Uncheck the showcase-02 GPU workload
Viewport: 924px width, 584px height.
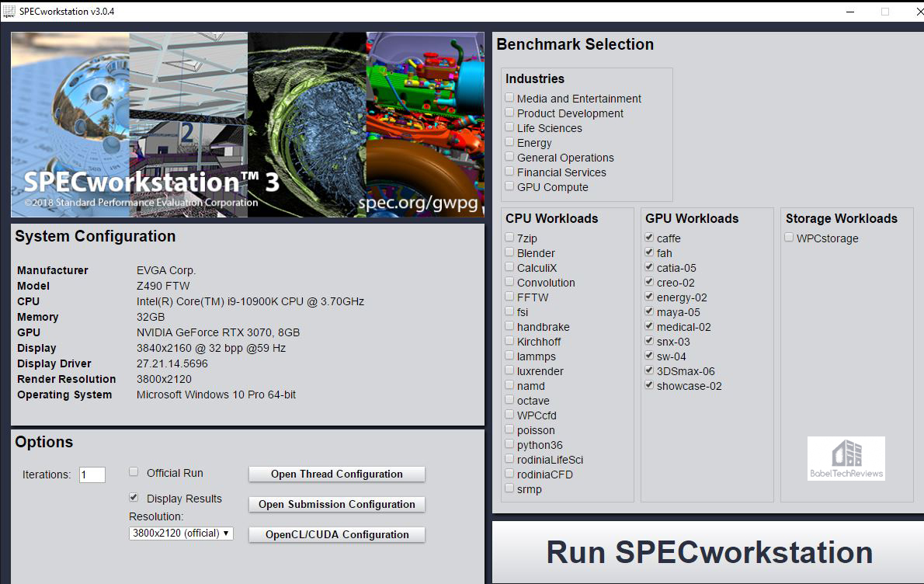649,385
